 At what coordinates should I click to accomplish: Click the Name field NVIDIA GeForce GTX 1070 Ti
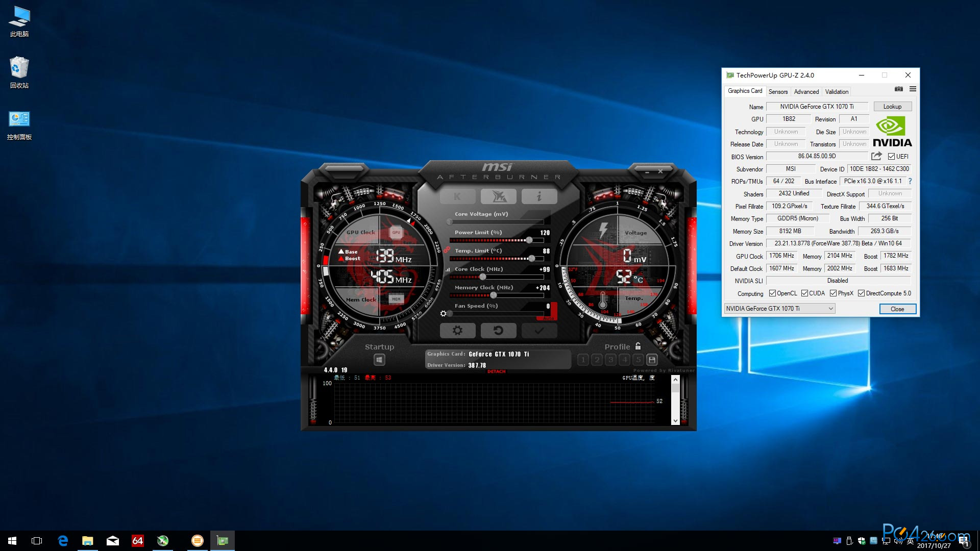coord(817,107)
